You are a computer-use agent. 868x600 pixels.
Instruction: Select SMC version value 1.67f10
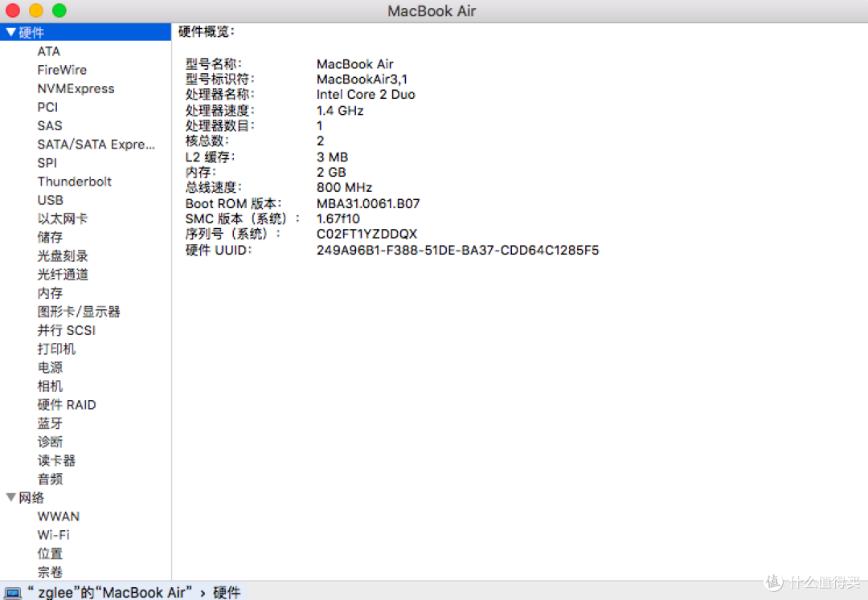[x=338, y=219]
